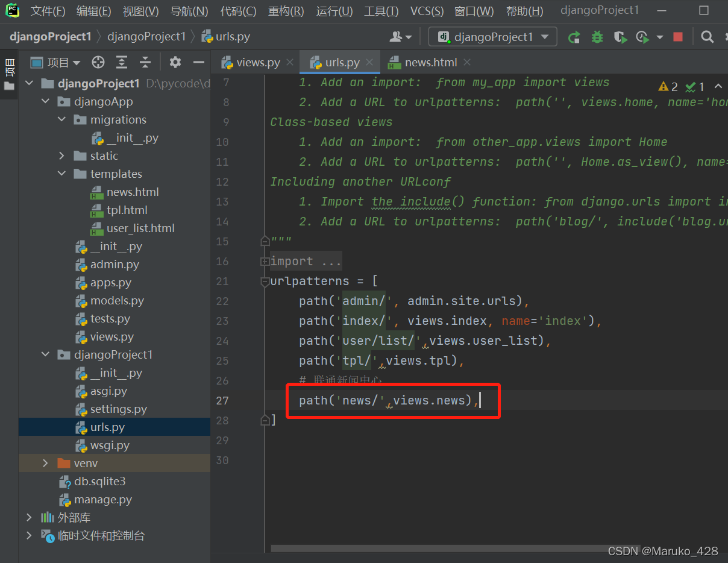Open the 视图(V) menu
This screenshot has width=728, height=563.
coord(141,11)
